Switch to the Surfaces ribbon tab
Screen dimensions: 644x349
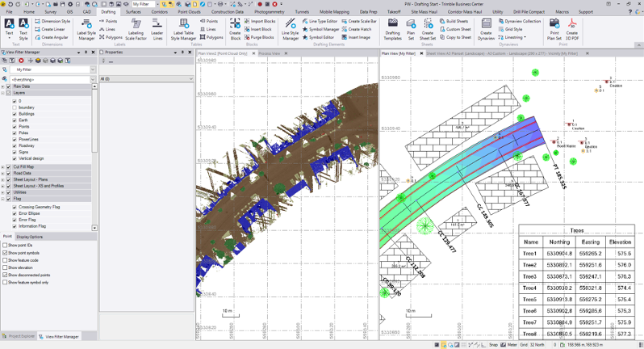coord(133,12)
